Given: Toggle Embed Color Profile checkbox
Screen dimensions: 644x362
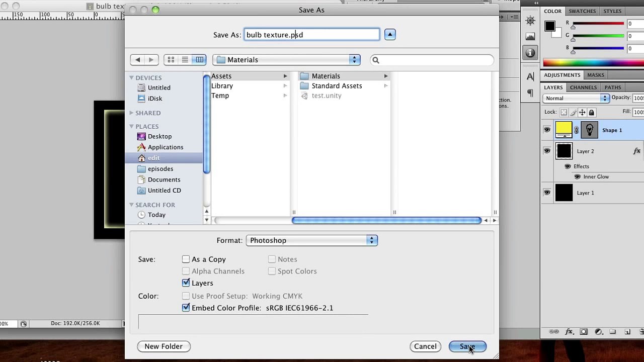Looking at the screenshot, I should 186,308.
